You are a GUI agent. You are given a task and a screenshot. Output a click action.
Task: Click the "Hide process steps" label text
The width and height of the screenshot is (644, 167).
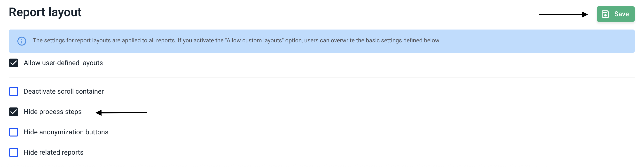point(53,112)
